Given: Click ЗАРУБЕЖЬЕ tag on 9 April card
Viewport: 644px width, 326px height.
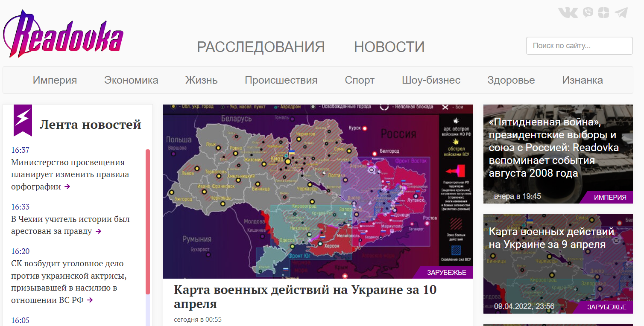Looking at the screenshot, I should [x=606, y=307].
